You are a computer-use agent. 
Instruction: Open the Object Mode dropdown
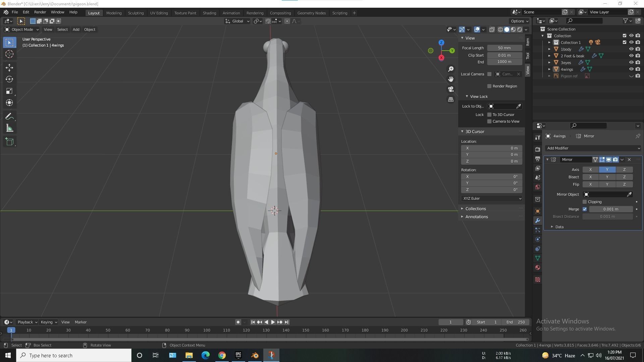coord(22,29)
